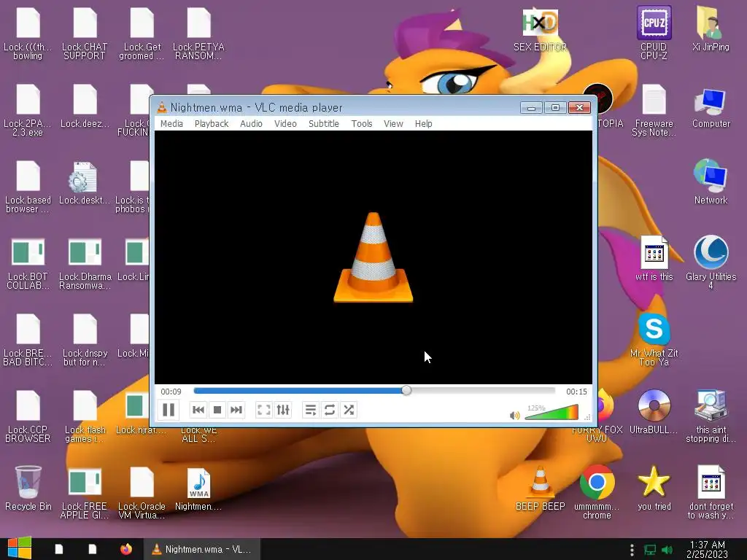Select Freeware Sys Note file icon
The height and width of the screenshot is (560, 747).
pyautogui.click(x=654, y=111)
